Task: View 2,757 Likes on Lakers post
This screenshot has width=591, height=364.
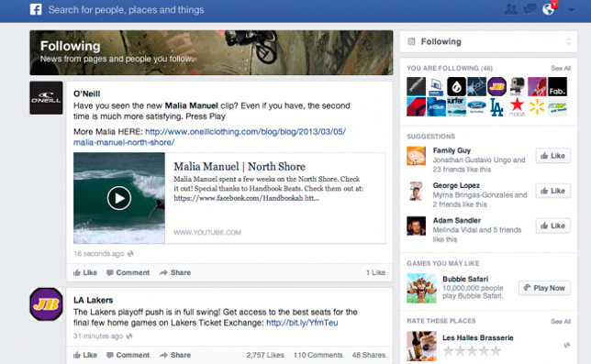Action: click(x=265, y=355)
